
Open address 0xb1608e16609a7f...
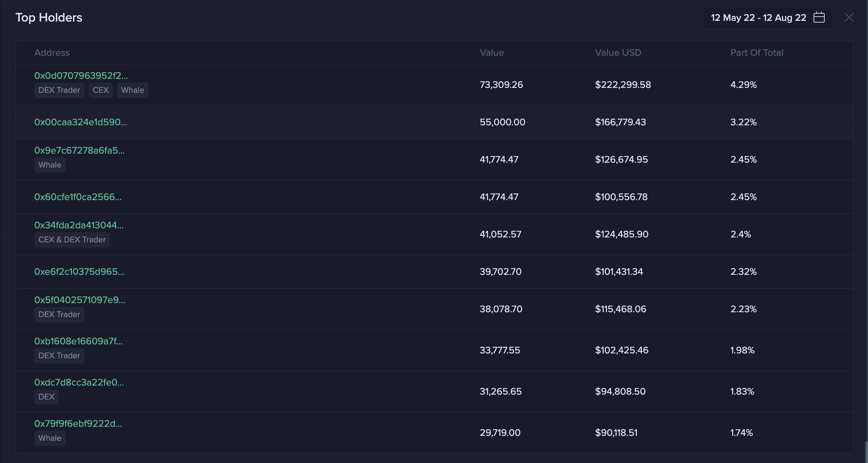coord(78,341)
